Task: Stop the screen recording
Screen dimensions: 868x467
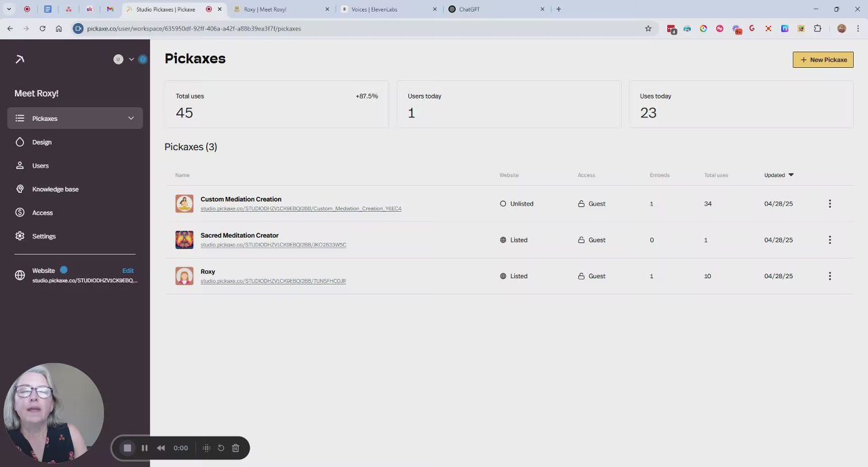Action: tap(127, 448)
